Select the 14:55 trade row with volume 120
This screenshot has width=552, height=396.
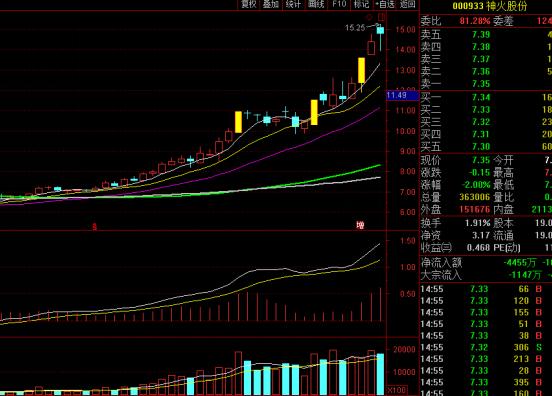click(486, 301)
